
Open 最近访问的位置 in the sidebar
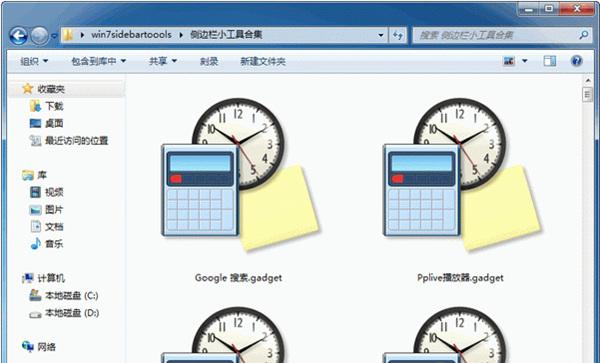pyautogui.click(x=77, y=141)
